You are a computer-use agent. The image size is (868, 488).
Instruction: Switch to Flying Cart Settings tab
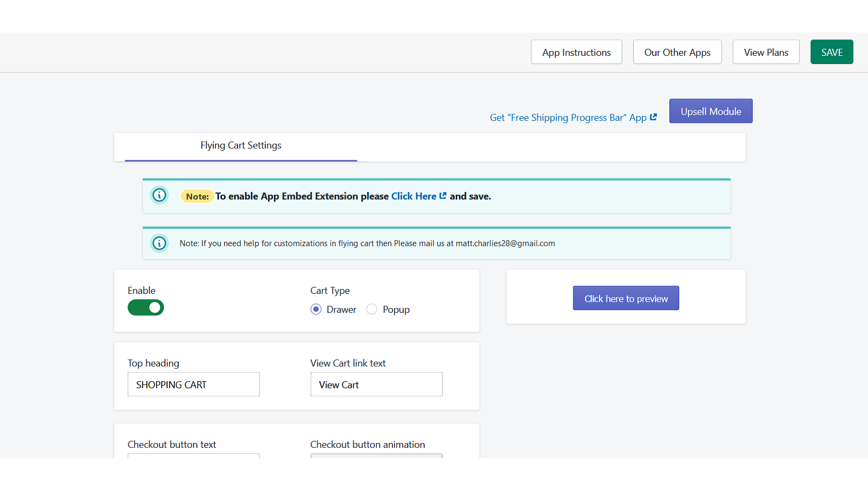tap(241, 146)
